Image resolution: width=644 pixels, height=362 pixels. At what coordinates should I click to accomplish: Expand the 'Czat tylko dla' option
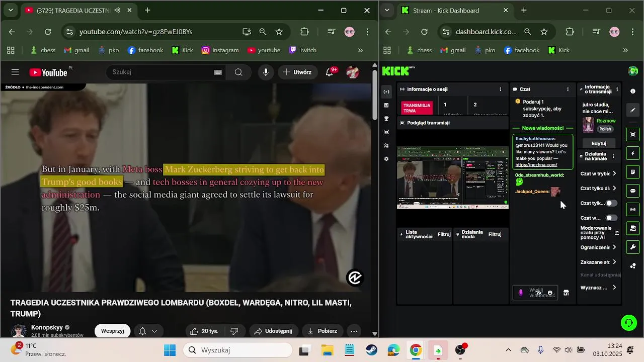pyautogui.click(x=598, y=189)
